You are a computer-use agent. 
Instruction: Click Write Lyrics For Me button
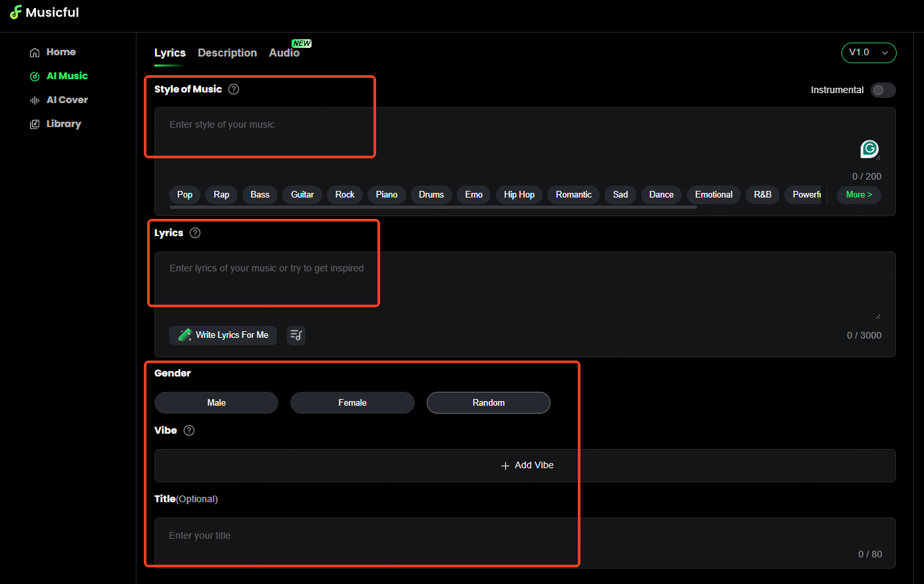tap(223, 335)
